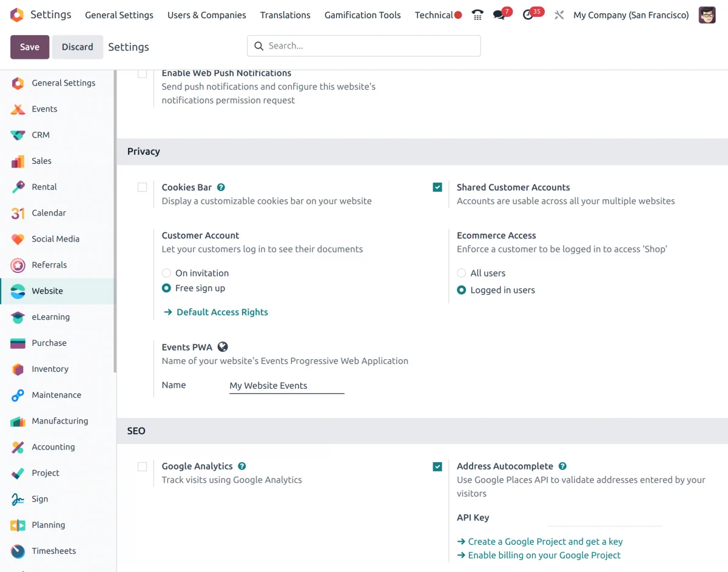Click the developer tools wrench icon
Image resolution: width=728 pixels, height=572 pixels.
click(x=559, y=15)
